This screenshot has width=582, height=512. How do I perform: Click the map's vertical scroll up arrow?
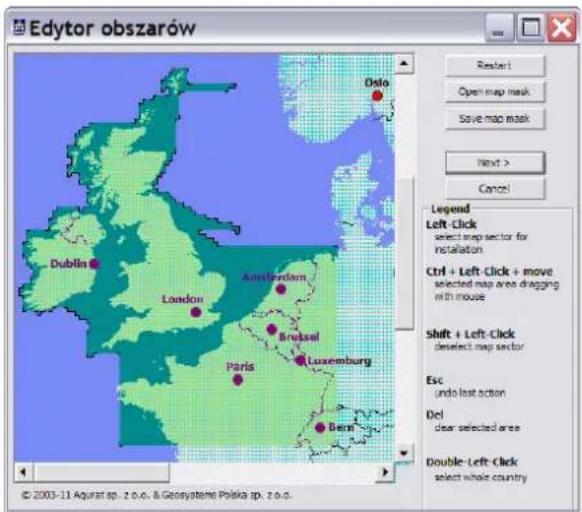click(x=404, y=63)
